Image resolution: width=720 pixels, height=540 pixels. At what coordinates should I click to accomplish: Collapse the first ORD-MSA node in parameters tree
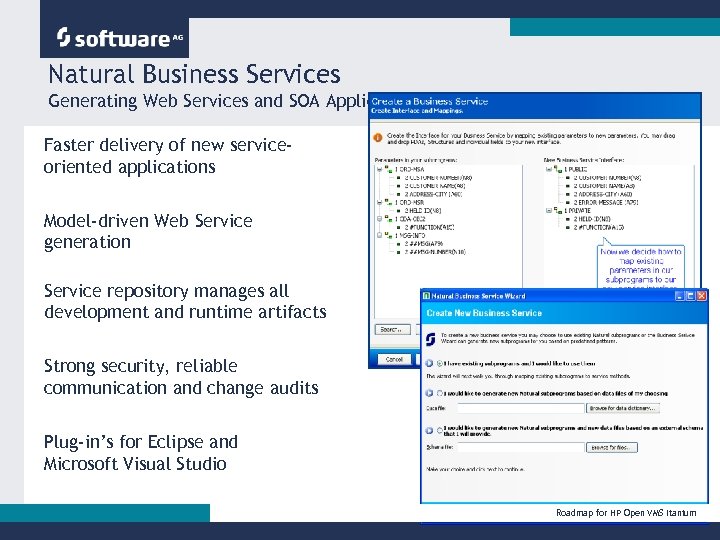pos(379,169)
